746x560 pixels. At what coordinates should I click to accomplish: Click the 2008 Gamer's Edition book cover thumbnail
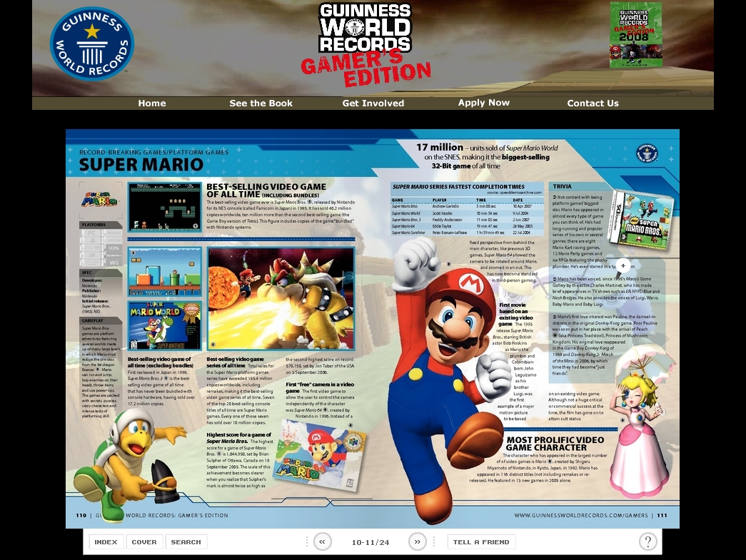[x=635, y=35]
